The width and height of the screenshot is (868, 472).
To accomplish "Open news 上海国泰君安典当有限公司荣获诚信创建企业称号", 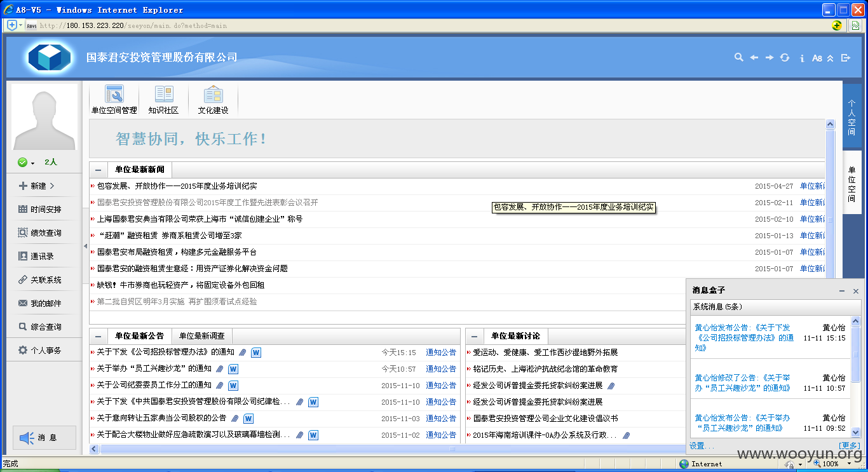I will click(200, 219).
